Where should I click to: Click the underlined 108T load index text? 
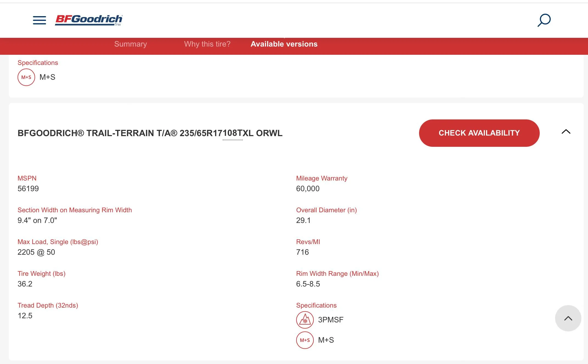point(233,133)
